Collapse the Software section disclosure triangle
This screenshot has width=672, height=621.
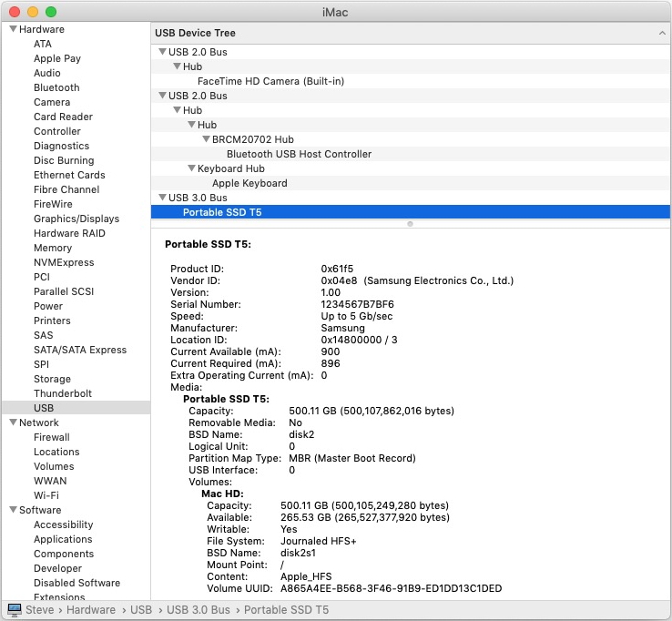[x=13, y=510]
